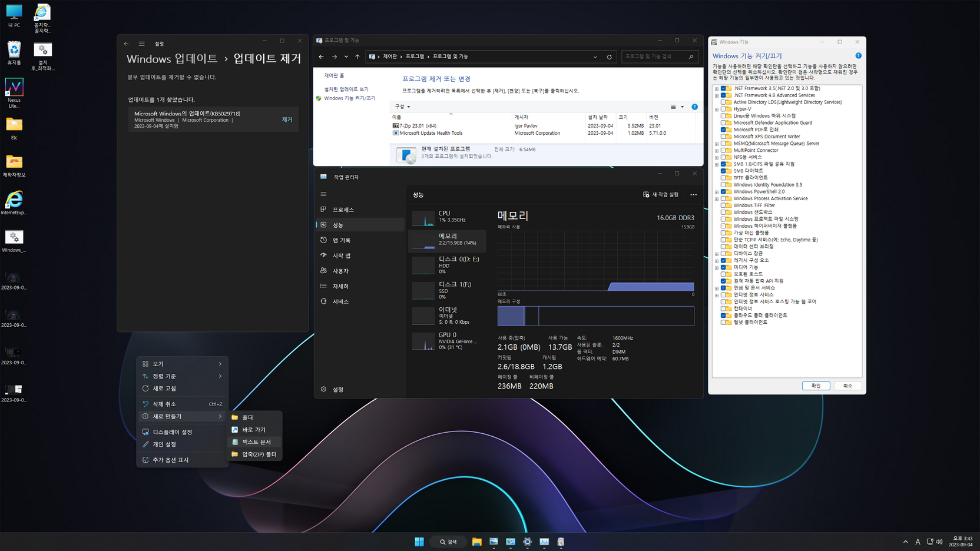Select the Nexus Lite desktop icon
980x551 pixels.
(x=14, y=93)
